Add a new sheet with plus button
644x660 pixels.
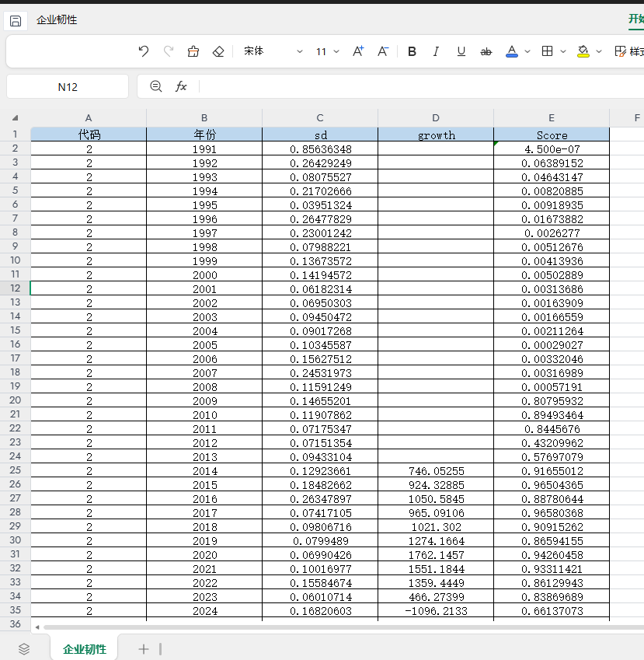click(144, 649)
